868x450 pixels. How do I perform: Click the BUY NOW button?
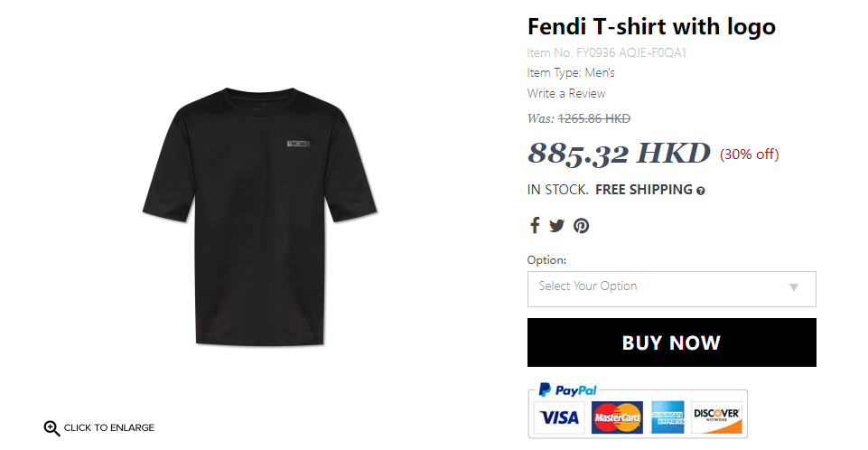click(x=671, y=342)
